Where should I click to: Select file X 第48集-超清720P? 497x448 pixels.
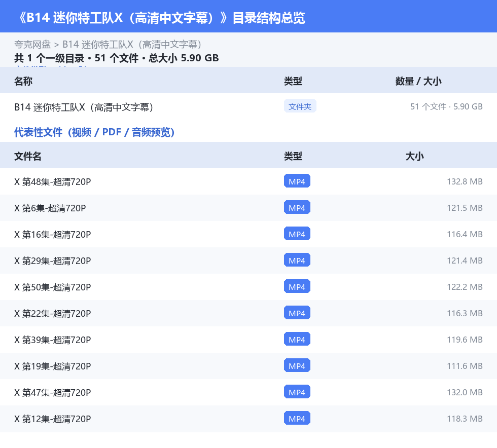coord(53,181)
